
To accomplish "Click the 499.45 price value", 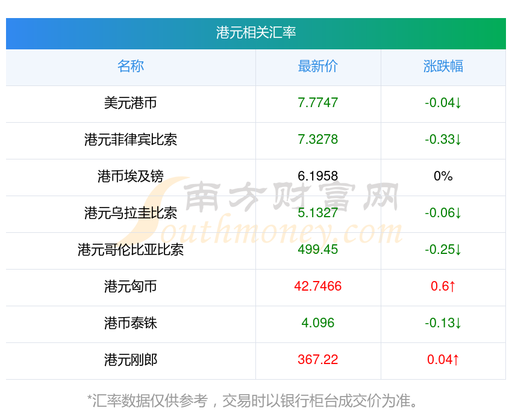I will [x=317, y=250].
